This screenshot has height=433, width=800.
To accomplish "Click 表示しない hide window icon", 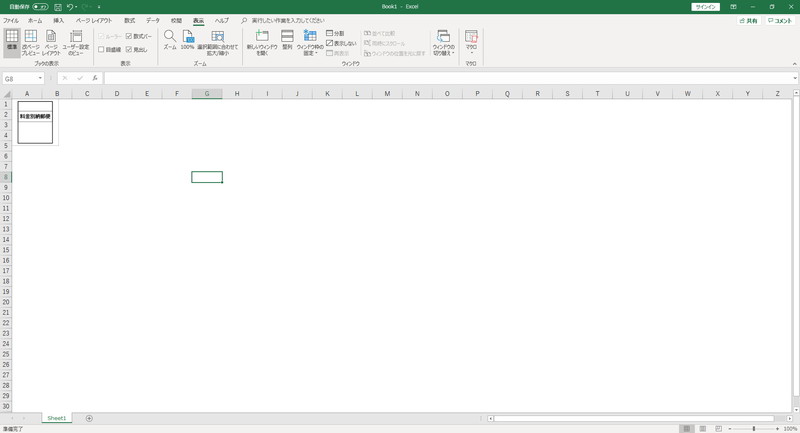I will point(341,43).
